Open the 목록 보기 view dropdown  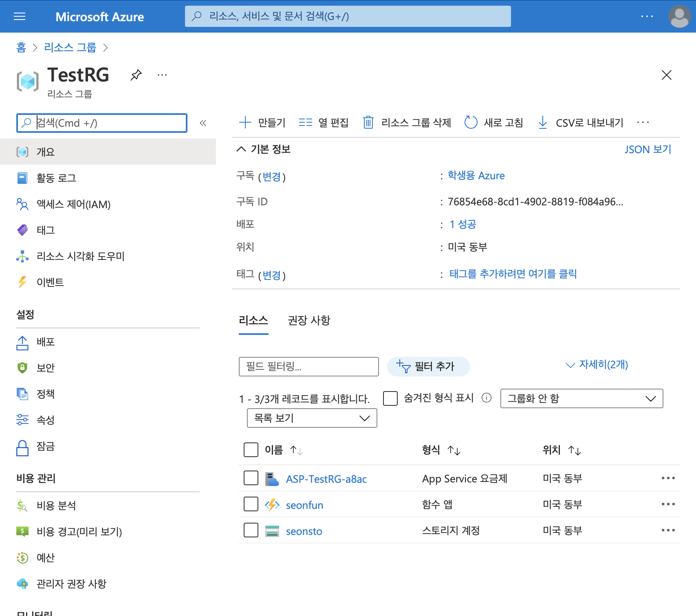(x=312, y=418)
